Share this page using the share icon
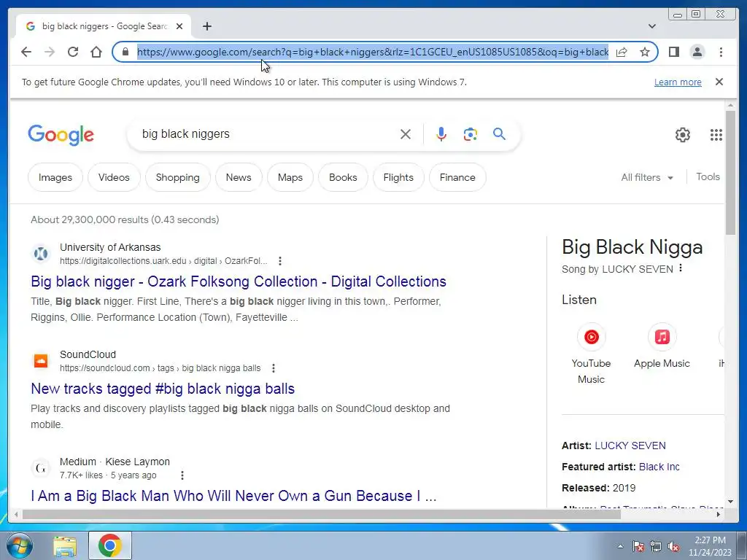Viewport: 747px width, 560px height. pos(622,52)
